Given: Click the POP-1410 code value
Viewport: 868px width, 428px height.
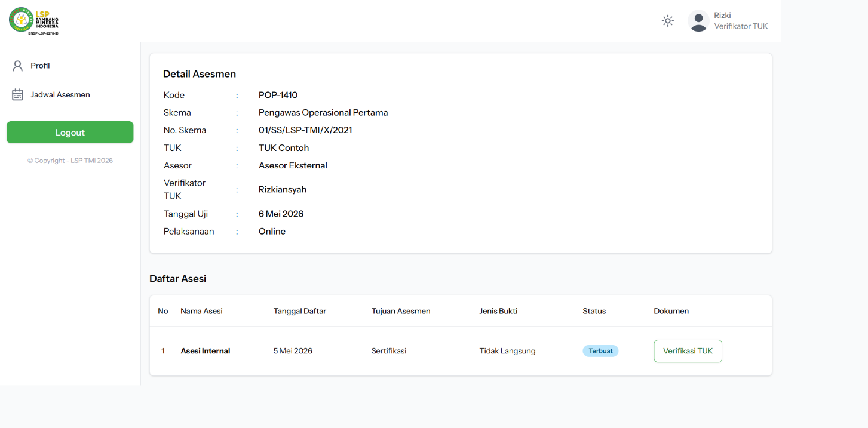Looking at the screenshot, I should click(278, 95).
